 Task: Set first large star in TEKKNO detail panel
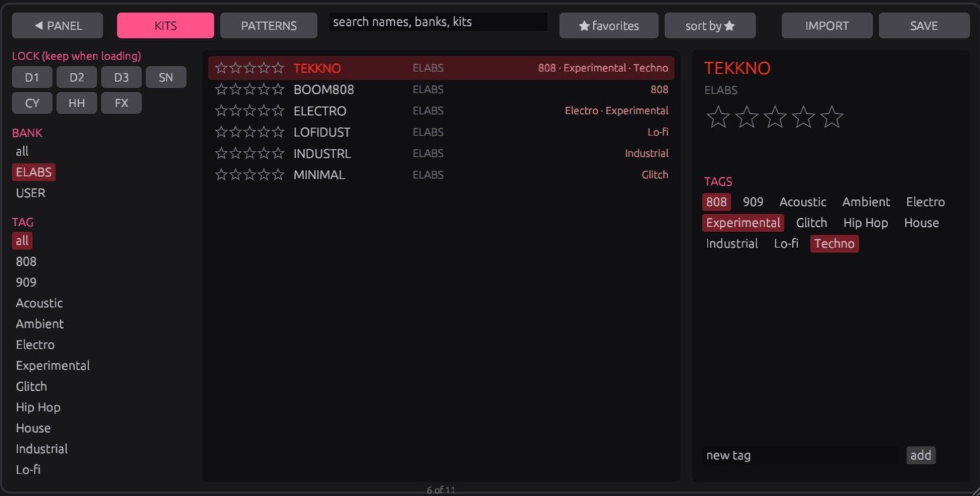(x=718, y=117)
